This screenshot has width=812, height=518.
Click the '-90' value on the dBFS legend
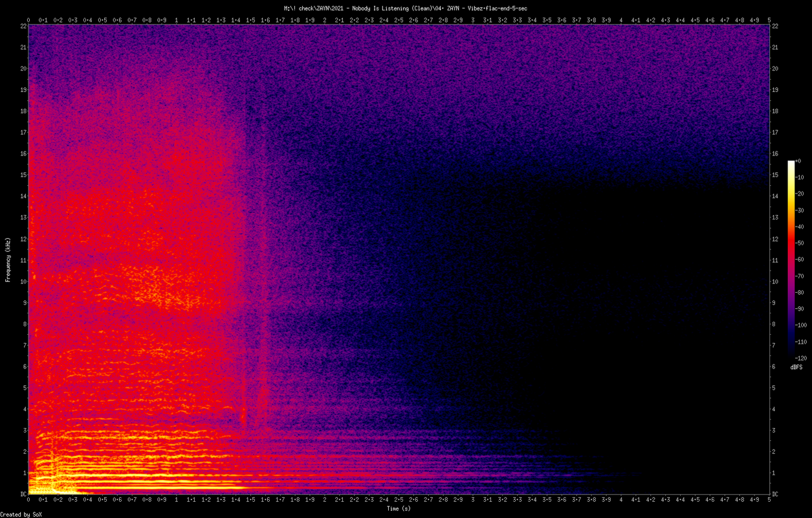click(x=799, y=309)
